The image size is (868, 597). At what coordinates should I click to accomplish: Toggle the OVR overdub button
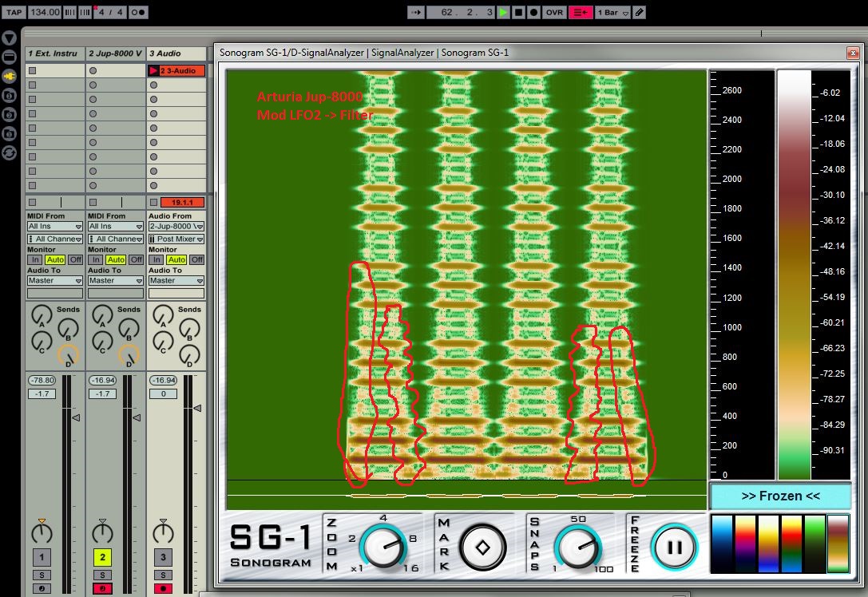pyautogui.click(x=554, y=12)
